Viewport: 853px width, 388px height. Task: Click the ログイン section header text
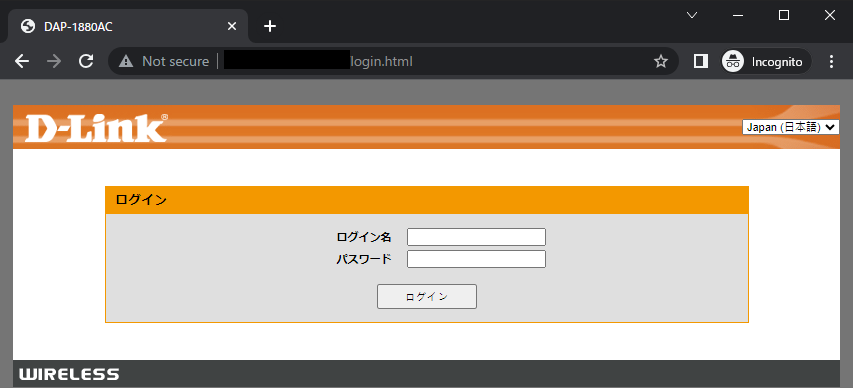pyautogui.click(x=141, y=200)
